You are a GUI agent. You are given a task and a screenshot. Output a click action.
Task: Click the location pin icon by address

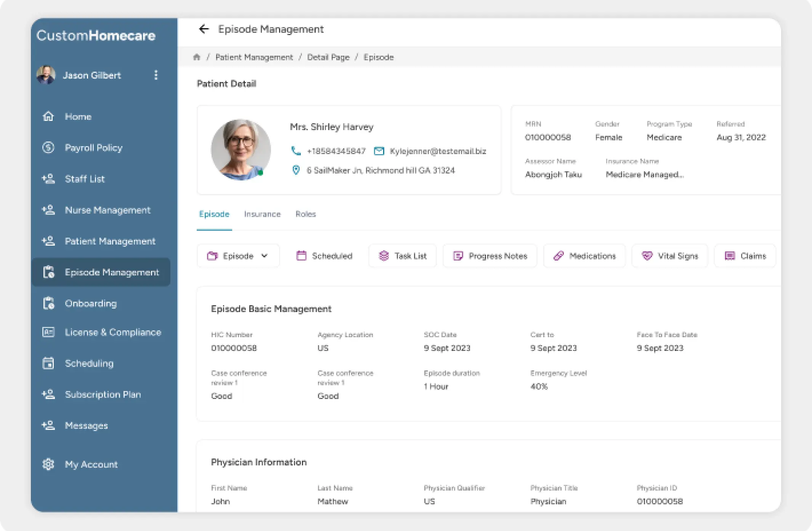296,170
